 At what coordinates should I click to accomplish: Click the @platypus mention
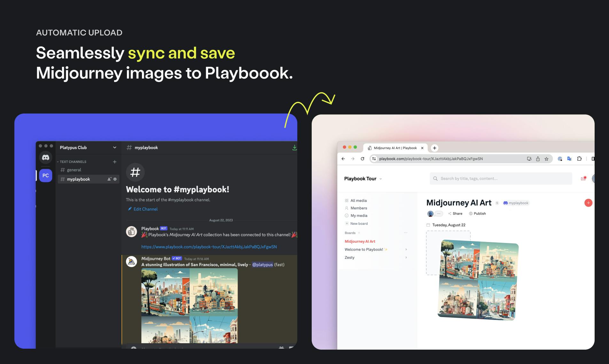[x=262, y=265]
